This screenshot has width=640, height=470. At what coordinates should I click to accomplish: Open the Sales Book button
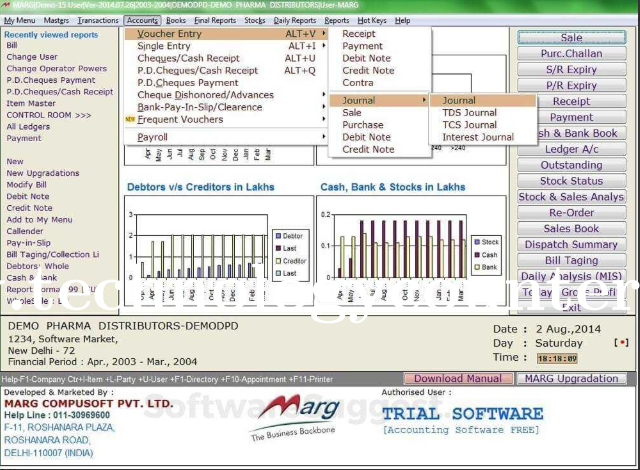tap(571, 228)
